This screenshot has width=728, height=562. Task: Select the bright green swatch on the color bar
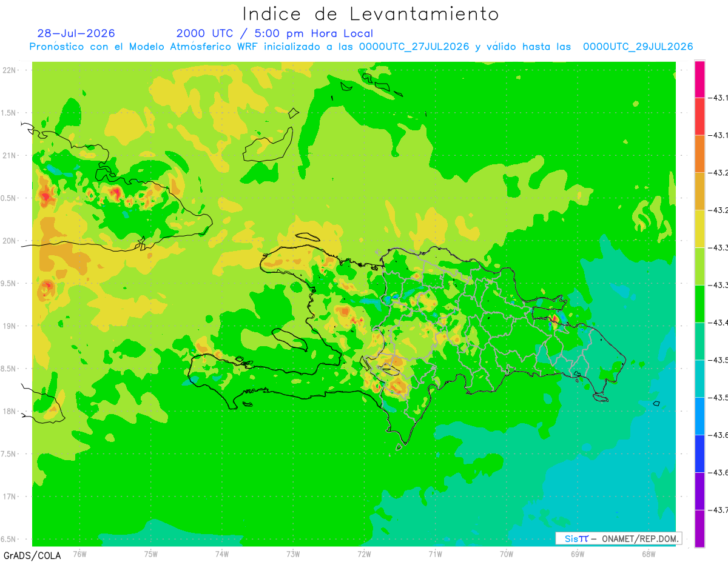click(699, 304)
